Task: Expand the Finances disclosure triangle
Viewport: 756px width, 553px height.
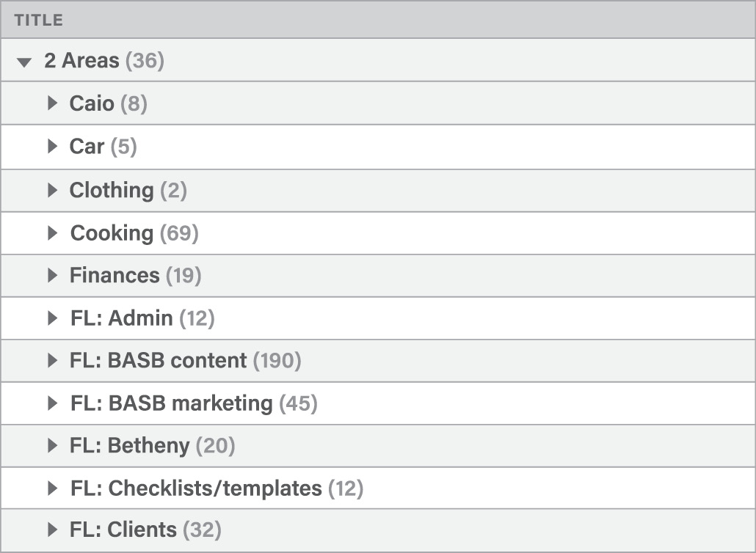Action: tap(51, 276)
